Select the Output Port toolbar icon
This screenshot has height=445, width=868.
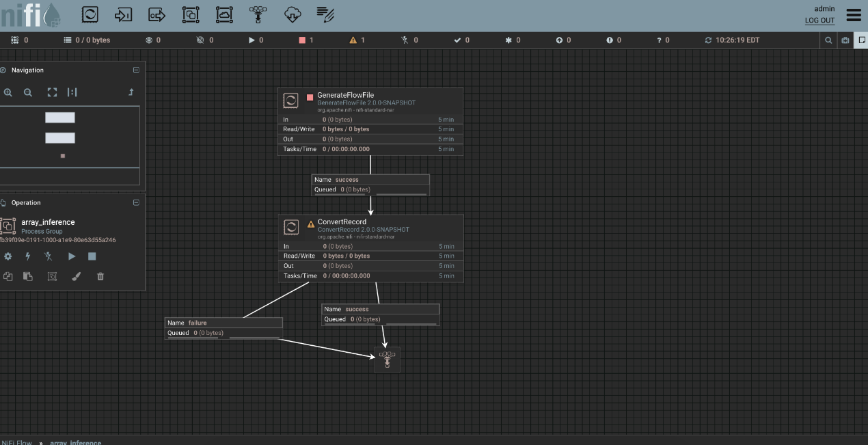point(157,14)
